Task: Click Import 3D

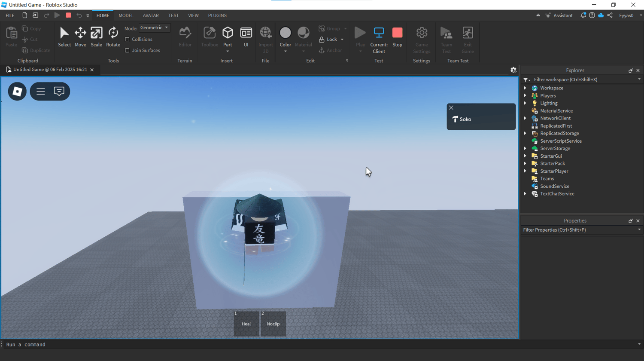Action: pos(265,40)
